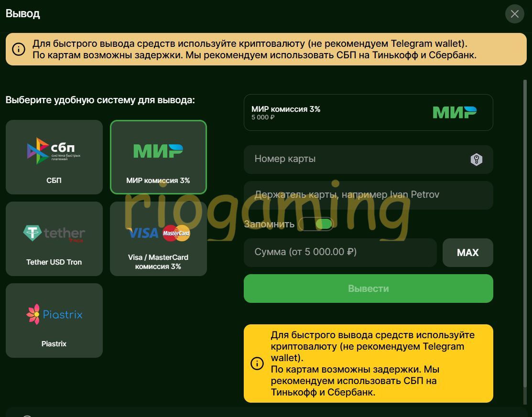Screen dimensions: 532x417
Task: Select the Piastrix withdrawal method
Action: coord(54,321)
